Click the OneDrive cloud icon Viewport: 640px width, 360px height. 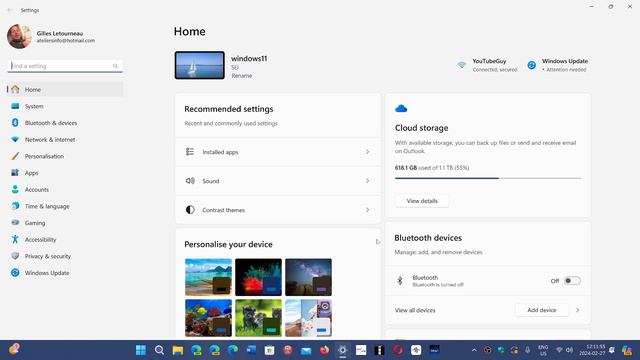[401, 109]
